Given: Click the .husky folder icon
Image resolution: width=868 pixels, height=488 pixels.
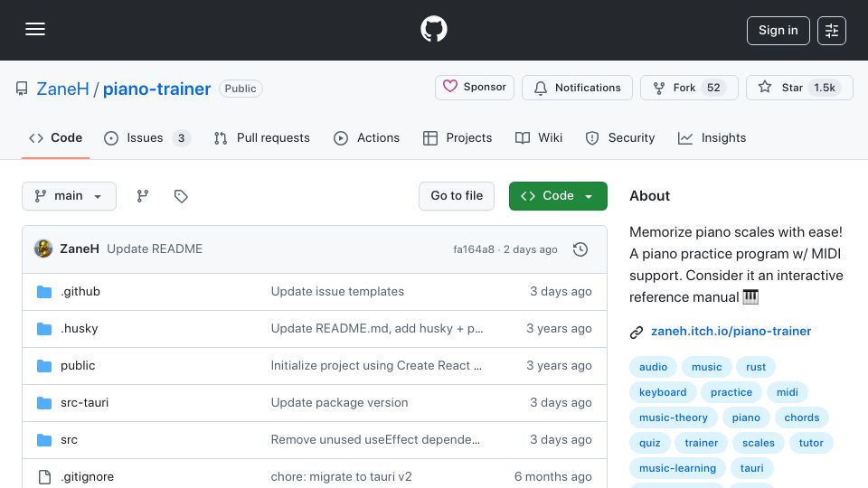Looking at the screenshot, I should [44, 329].
